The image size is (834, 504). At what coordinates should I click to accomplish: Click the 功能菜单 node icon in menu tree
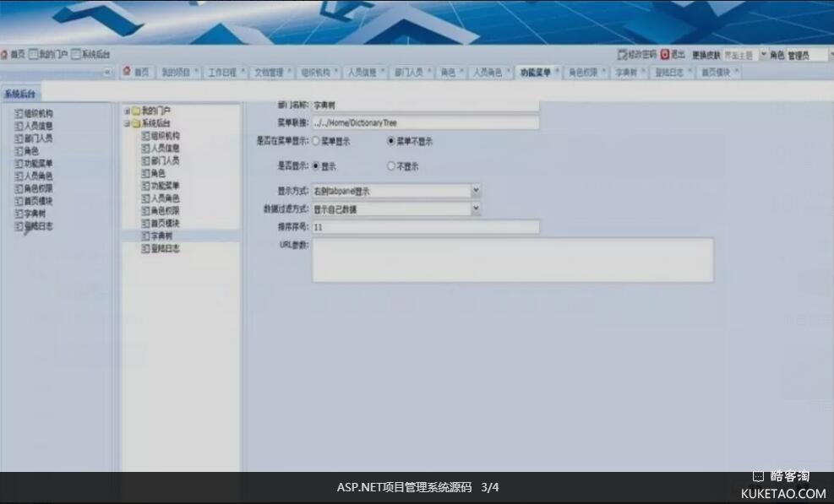(x=145, y=186)
